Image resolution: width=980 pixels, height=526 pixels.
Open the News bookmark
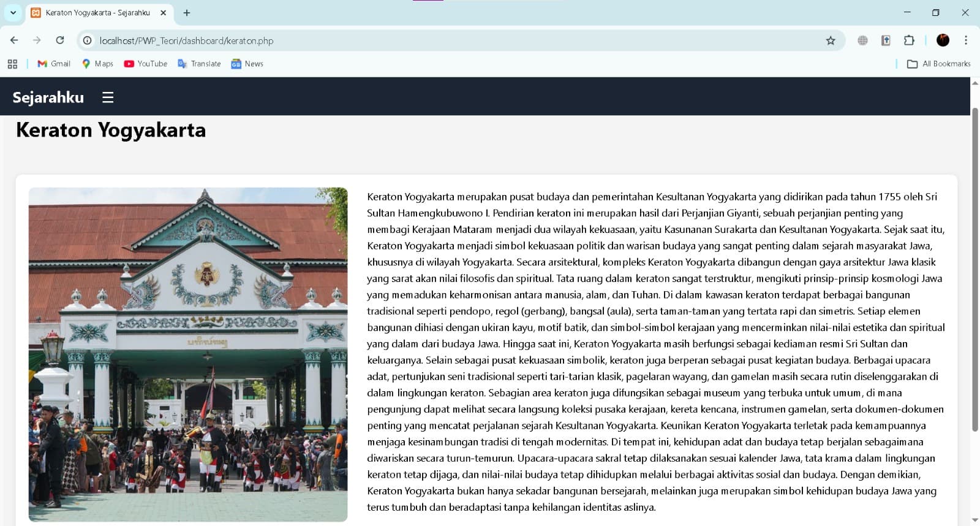point(247,64)
